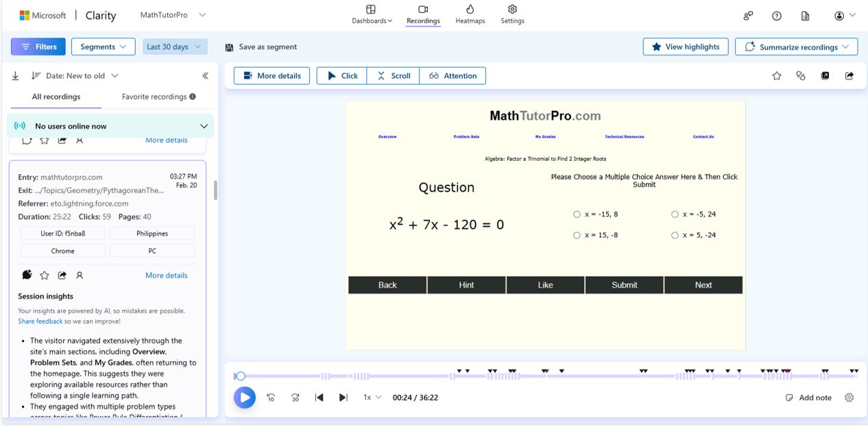Expand the Segments dropdown
Image resolution: width=868 pixels, height=426 pixels.
click(x=104, y=47)
